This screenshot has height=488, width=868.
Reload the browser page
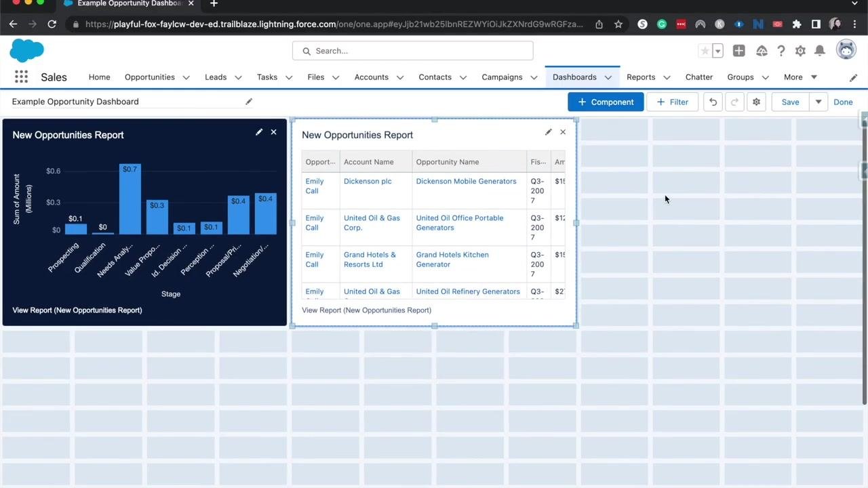(52, 24)
